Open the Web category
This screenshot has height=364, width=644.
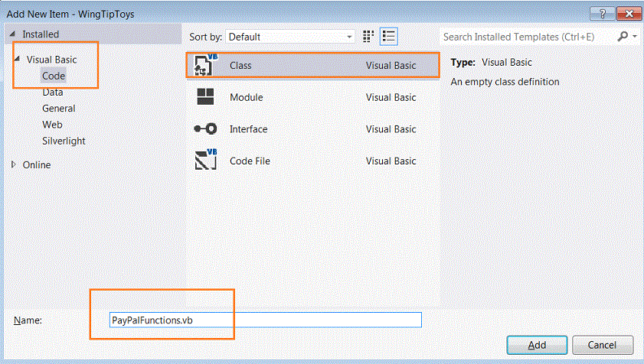[52, 124]
